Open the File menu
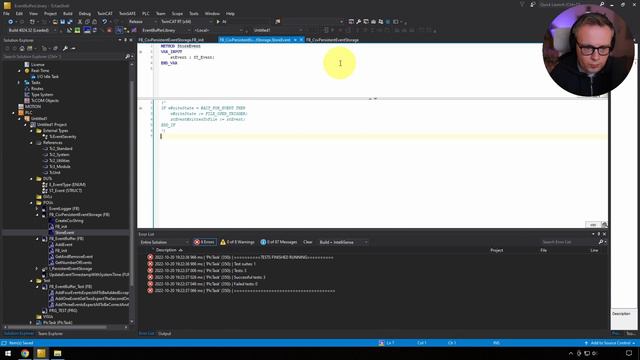The height and width of the screenshot is (360, 640). click(6, 13)
